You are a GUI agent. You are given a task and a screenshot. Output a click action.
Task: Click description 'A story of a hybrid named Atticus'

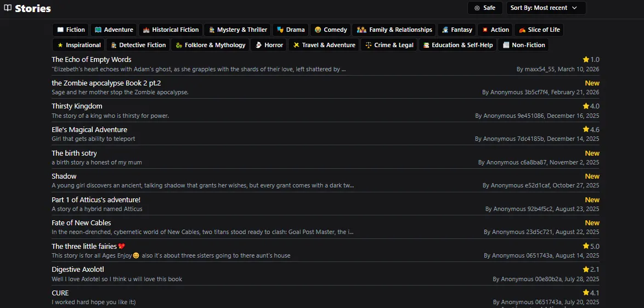(97, 209)
